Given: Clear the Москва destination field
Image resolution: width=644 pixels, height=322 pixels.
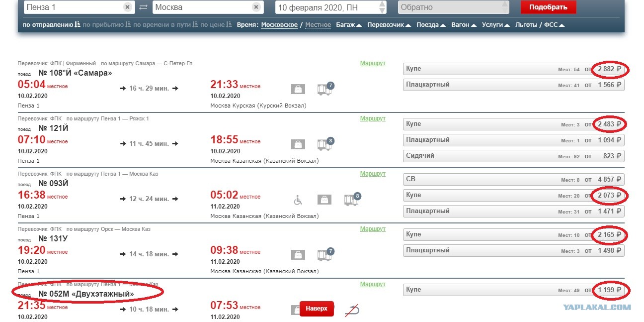Looking at the screenshot, I should 256,7.
